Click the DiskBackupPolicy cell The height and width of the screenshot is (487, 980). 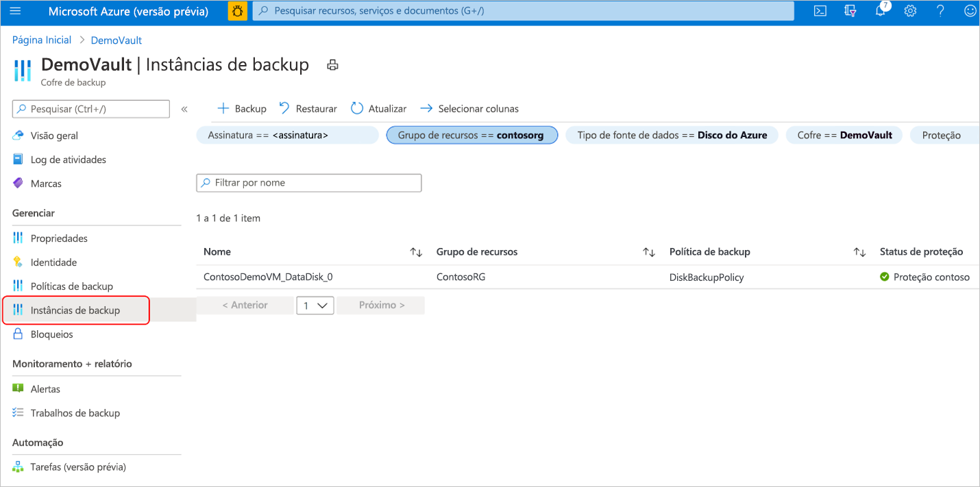pos(706,277)
